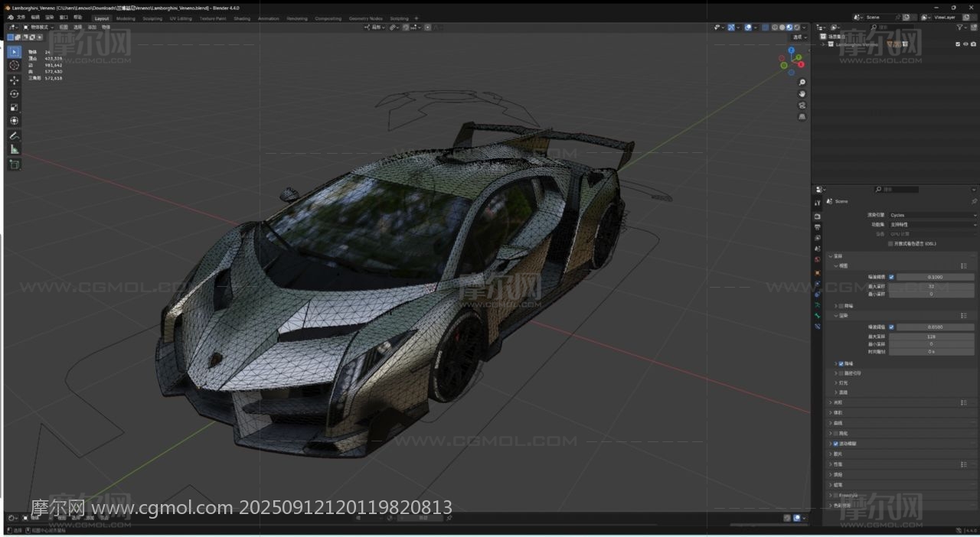Image resolution: width=980 pixels, height=537 pixels.
Task: Click the viewport zoom magnifier icon
Action: [802, 82]
